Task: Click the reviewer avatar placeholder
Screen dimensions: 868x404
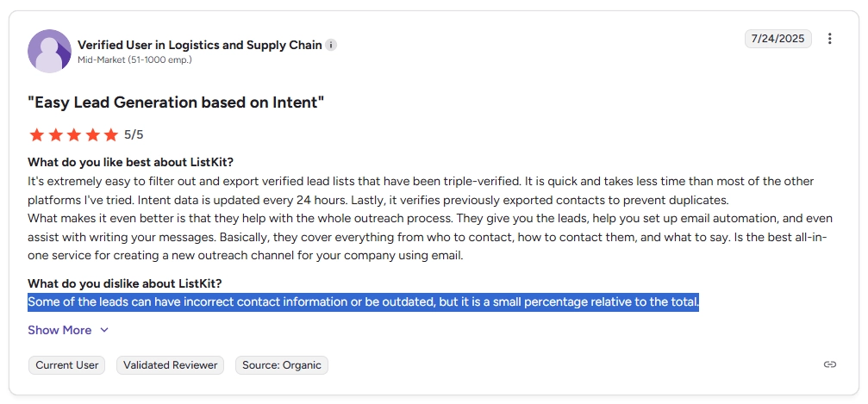Action: tap(49, 51)
